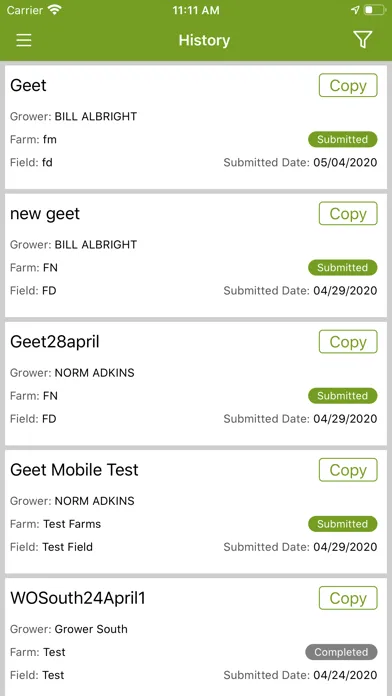Open the hamburger menu
The image size is (392, 696).
[x=24, y=40]
